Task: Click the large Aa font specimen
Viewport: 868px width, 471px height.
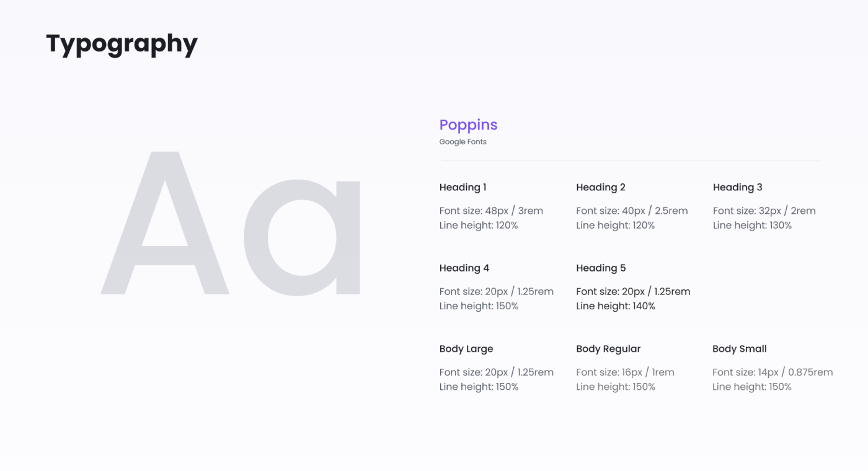Action: [x=231, y=224]
